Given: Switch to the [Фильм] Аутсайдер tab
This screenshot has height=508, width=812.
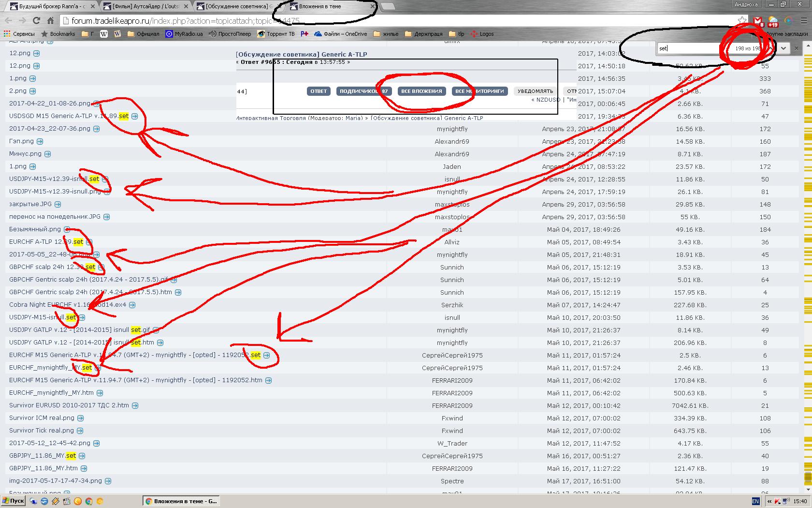Looking at the screenshot, I should click(x=145, y=6).
